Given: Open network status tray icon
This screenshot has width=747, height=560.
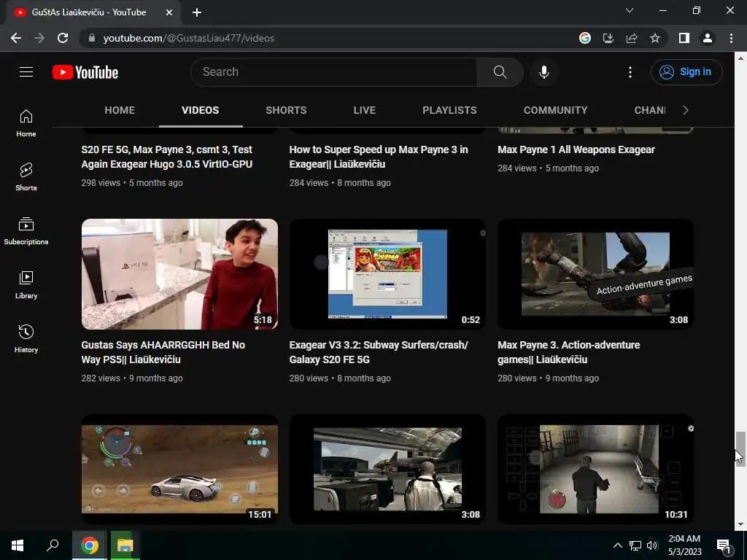Looking at the screenshot, I should coord(635,545).
